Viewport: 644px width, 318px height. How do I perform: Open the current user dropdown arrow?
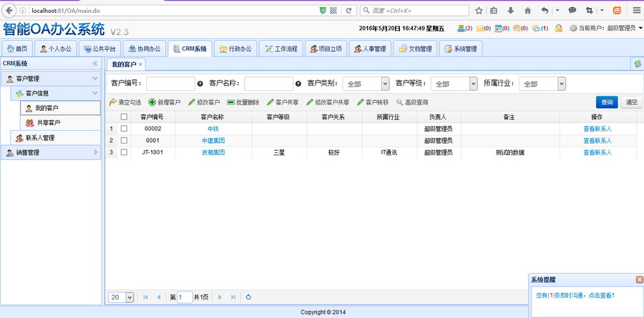click(x=640, y=29)
